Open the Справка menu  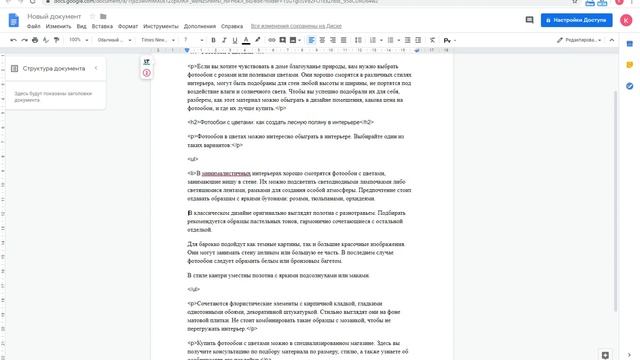point(232,26)
